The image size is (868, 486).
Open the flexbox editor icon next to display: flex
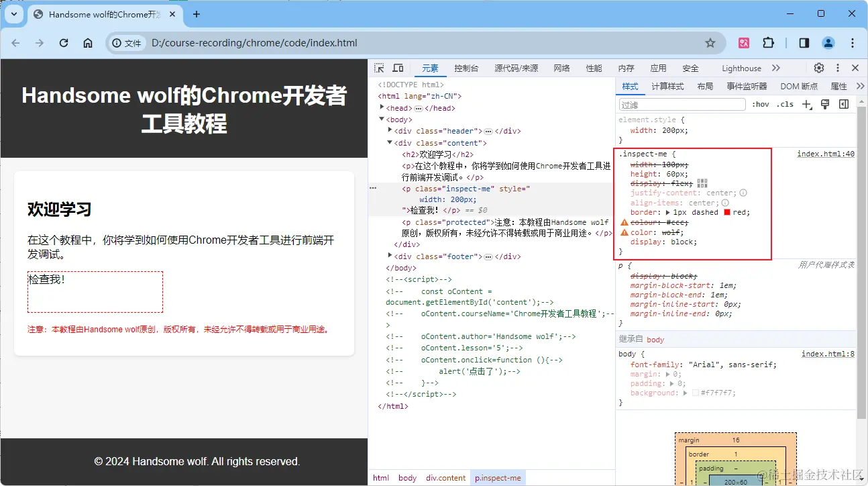(702, 183)
